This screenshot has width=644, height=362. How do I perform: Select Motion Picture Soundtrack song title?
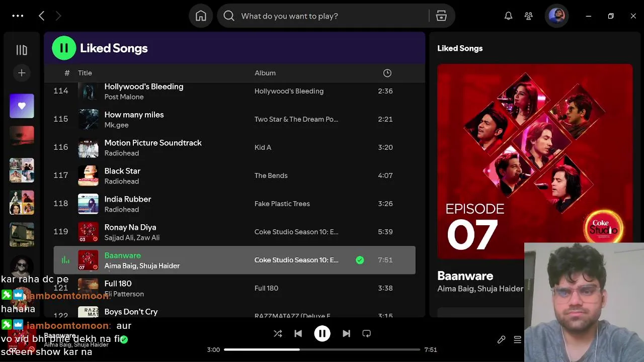click(153, 143)
